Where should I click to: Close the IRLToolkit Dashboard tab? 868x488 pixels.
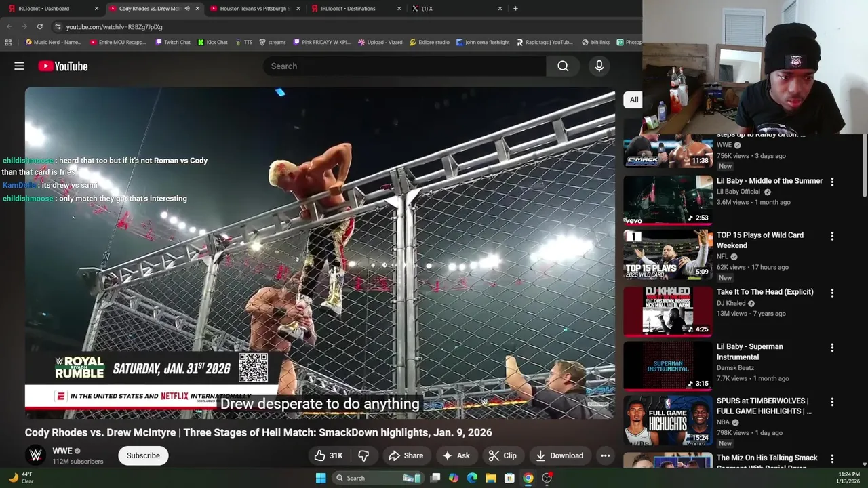coord(96,9)
